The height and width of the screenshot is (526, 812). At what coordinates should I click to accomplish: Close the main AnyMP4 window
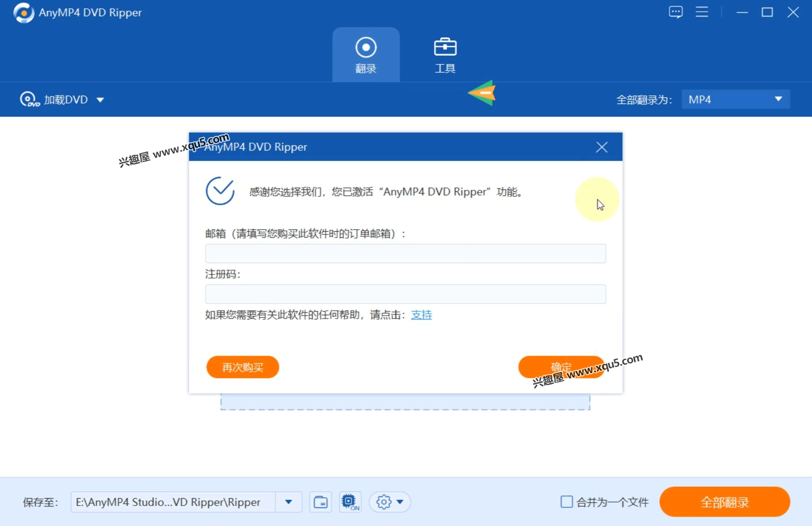click(x=793, y=13)
